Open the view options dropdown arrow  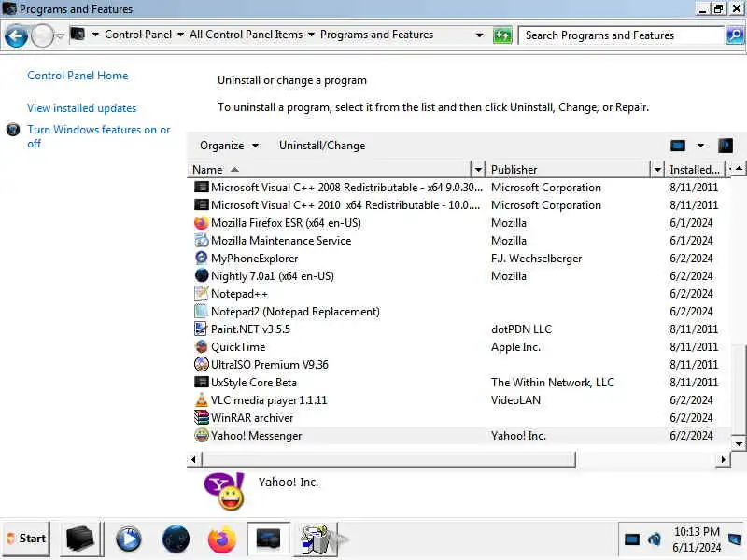[700, 146]
